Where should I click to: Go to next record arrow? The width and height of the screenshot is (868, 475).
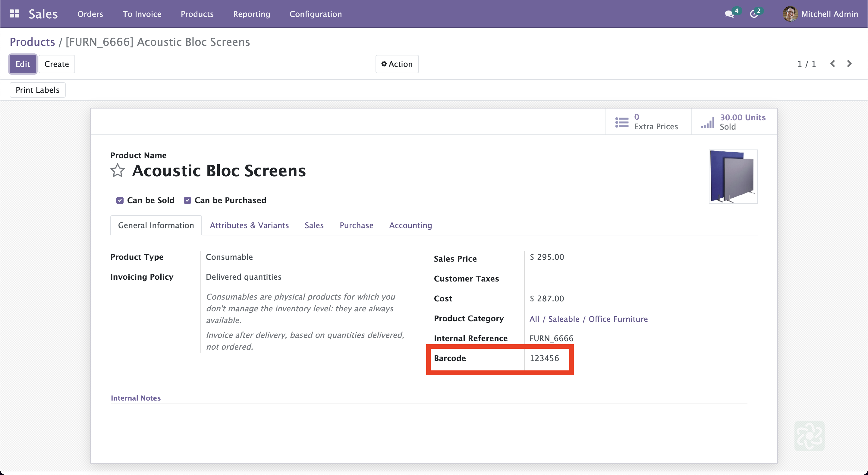click(x=849, y=64)
